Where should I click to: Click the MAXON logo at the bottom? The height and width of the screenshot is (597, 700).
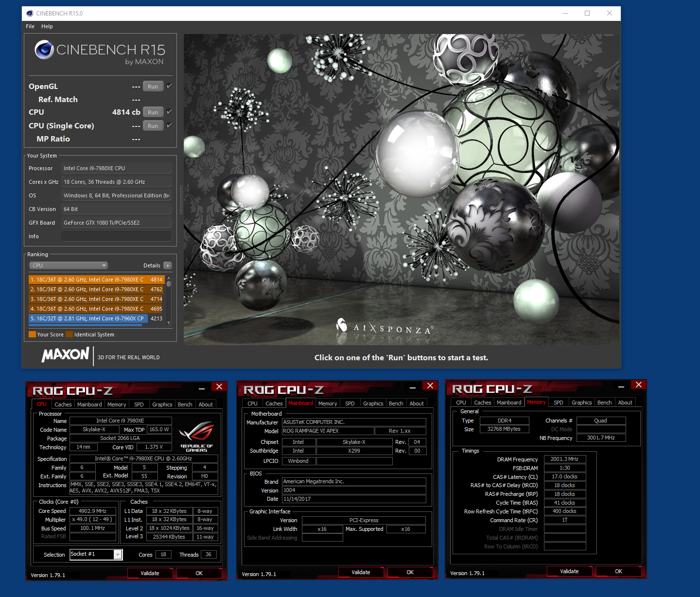[66, 355]
